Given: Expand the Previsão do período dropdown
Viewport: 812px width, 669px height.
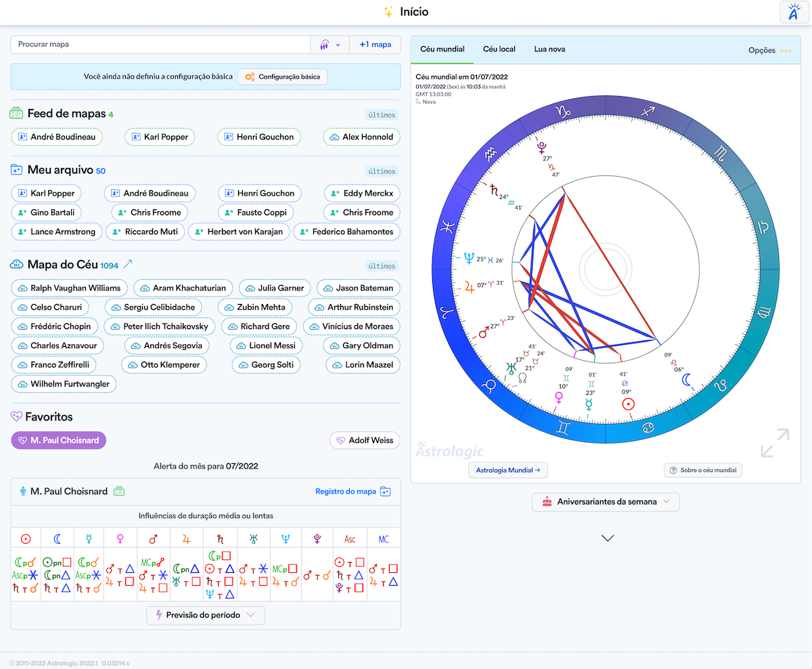Looking at the screenshot, I should 206,615.
